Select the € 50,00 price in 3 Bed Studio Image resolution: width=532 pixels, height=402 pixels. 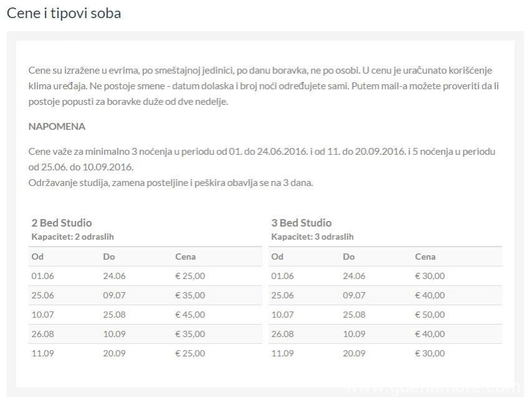click(430, 315)
